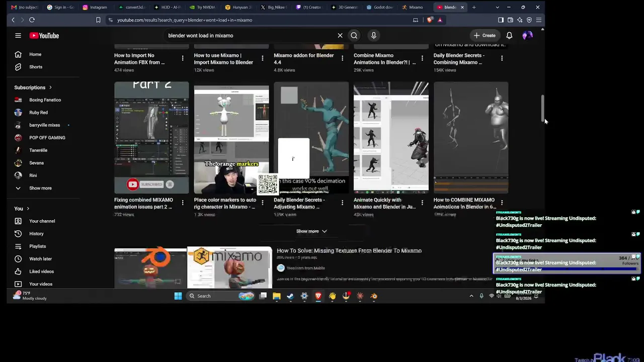The image size is (644, 362).
Task: Open 'How To Solve: Missing Textures' video title
Action: pyautogui.click(x=349, y=250)
